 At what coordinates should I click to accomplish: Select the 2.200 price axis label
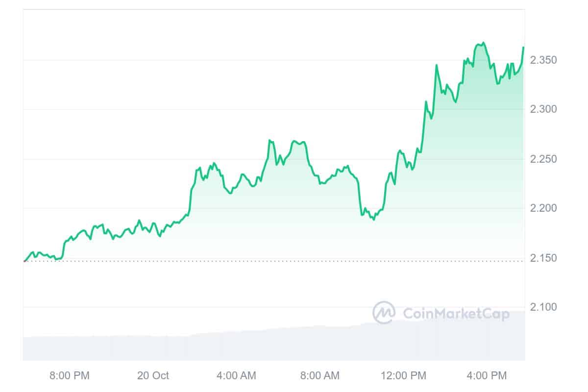pos(543,208)
